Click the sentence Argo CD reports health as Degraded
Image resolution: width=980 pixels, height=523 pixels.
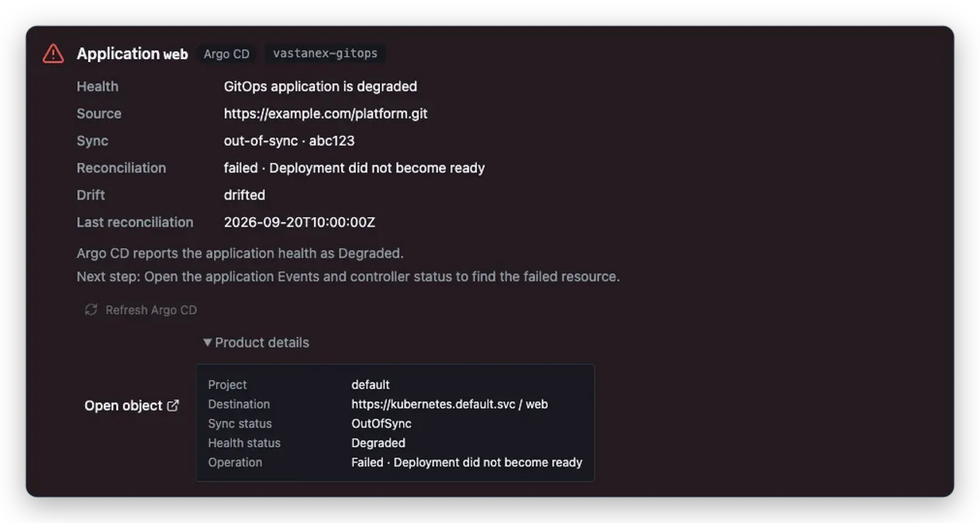[240, 253]
